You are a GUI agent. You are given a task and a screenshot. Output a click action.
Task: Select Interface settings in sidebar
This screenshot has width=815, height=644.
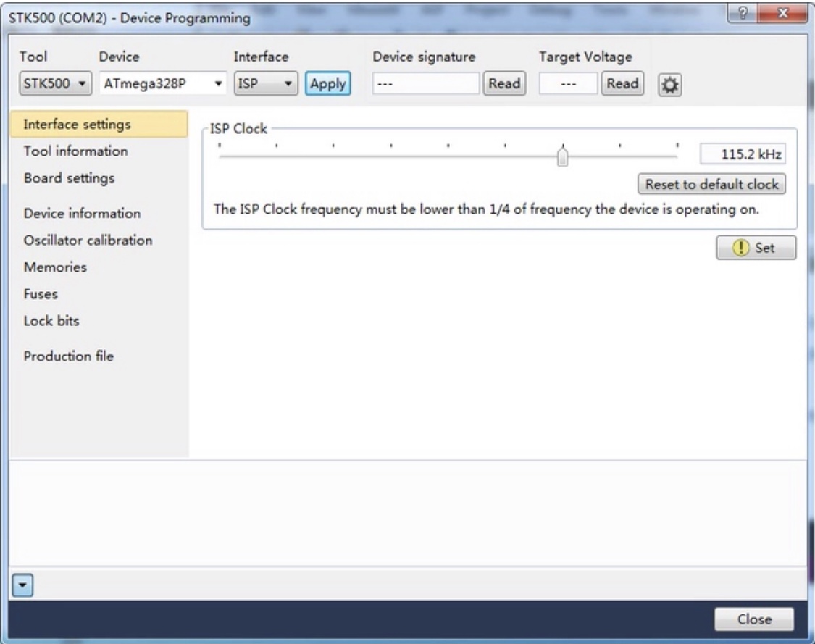(x=99, y=124)
